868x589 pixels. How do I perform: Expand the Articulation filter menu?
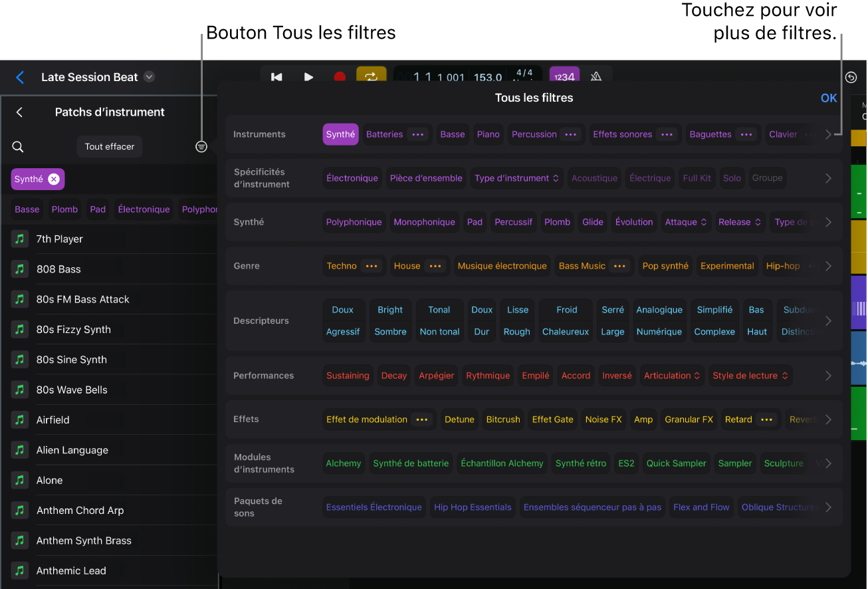[x=671, y=376]
